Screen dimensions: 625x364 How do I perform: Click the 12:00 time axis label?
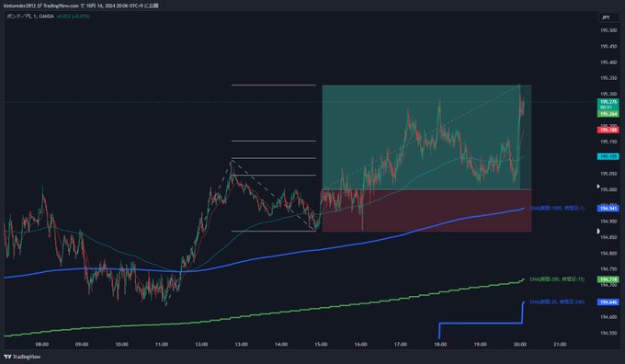click(x=201, y=344)
